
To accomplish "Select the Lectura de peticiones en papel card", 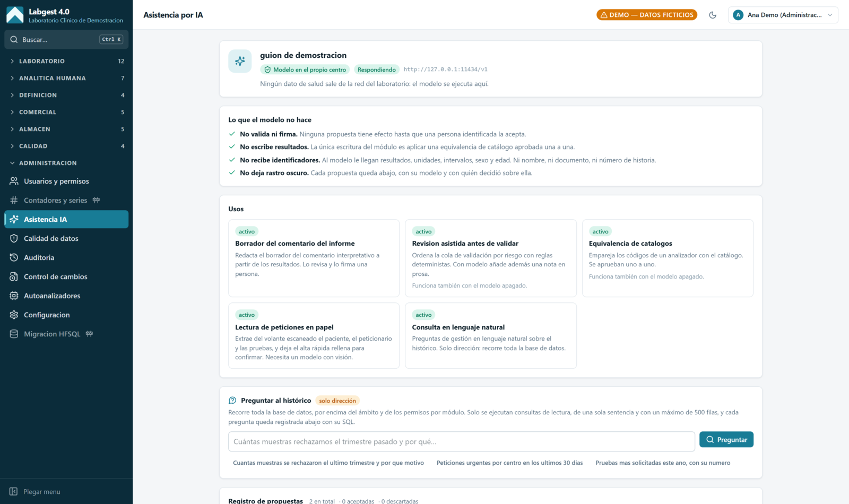I will click(314, 336).
